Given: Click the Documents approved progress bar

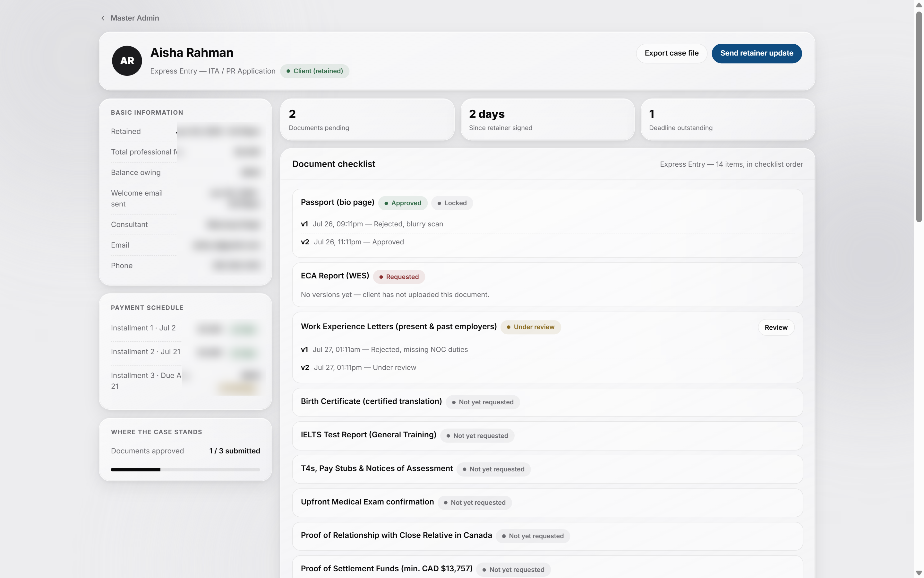Looking at the screenshot, I should 185,469.
